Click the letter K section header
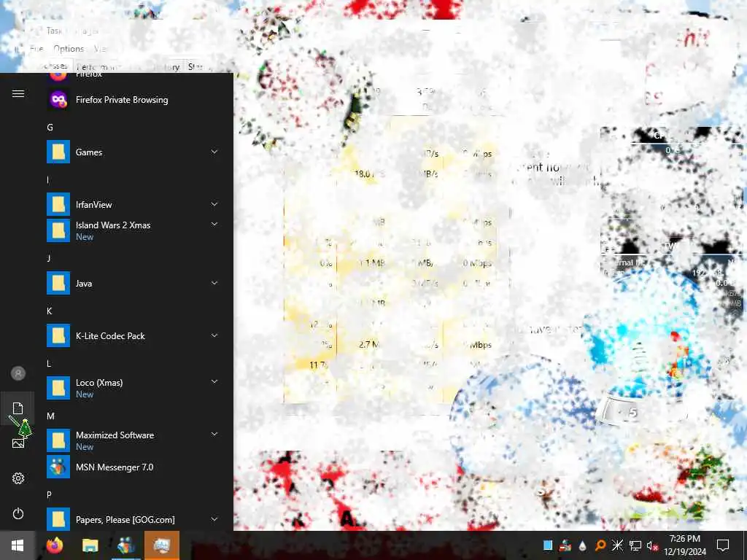The width and height of the screenshot is (747, 560). click(49, 311)
